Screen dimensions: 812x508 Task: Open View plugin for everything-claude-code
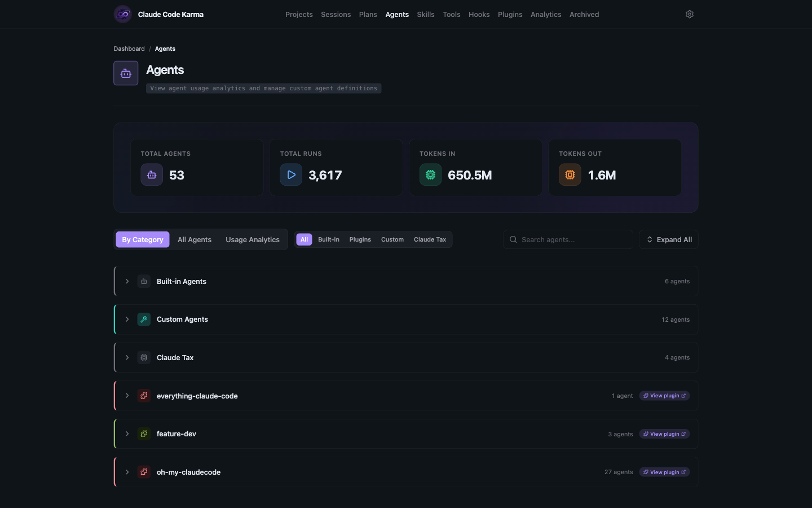pos(664,396)
